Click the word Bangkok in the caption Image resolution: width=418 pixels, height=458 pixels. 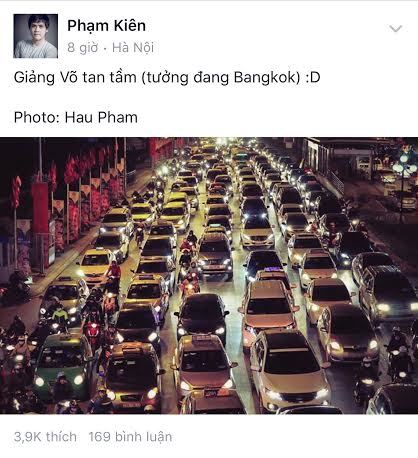coord(264,78)
